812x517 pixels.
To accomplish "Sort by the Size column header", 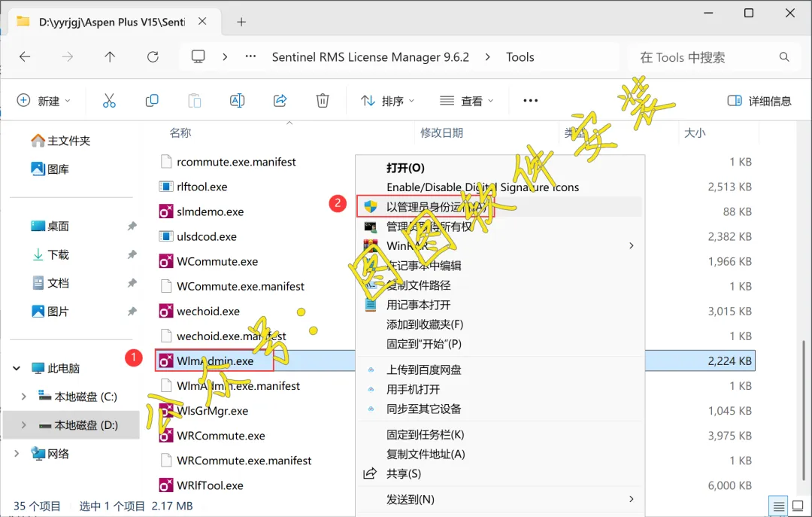I will 695,132.
